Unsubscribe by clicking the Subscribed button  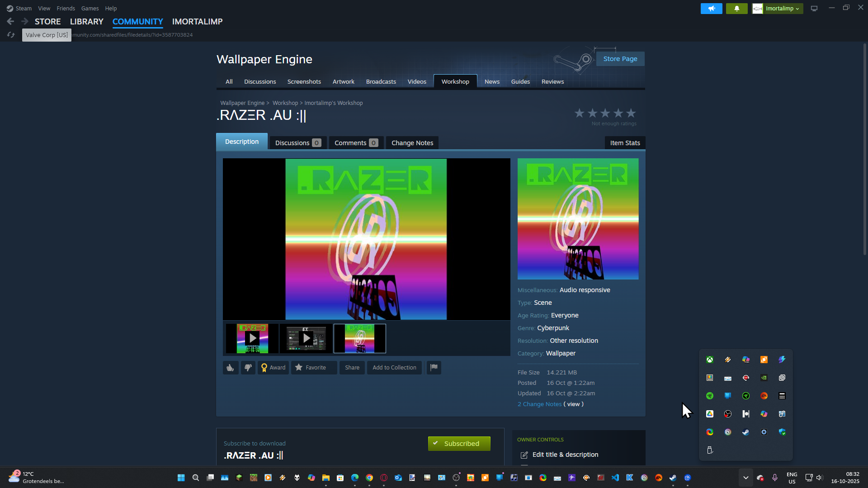coord(459,443)
